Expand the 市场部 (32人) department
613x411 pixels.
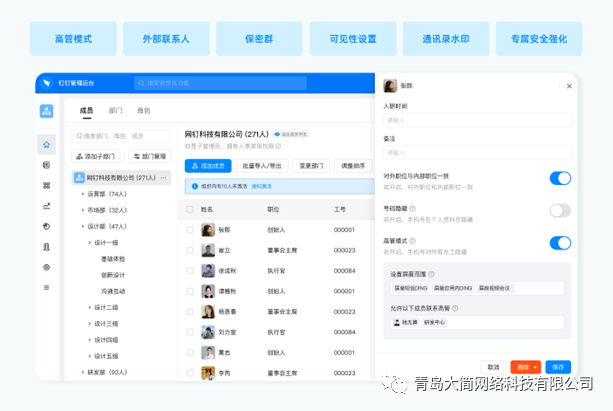[82, 210]
